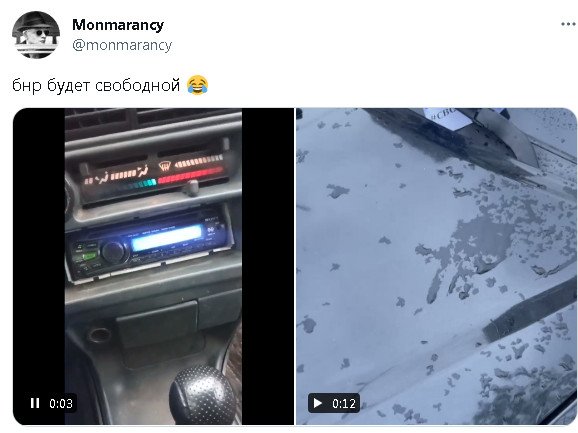Click the left black bar of first video
578x433 pixels.
point(39,266)
